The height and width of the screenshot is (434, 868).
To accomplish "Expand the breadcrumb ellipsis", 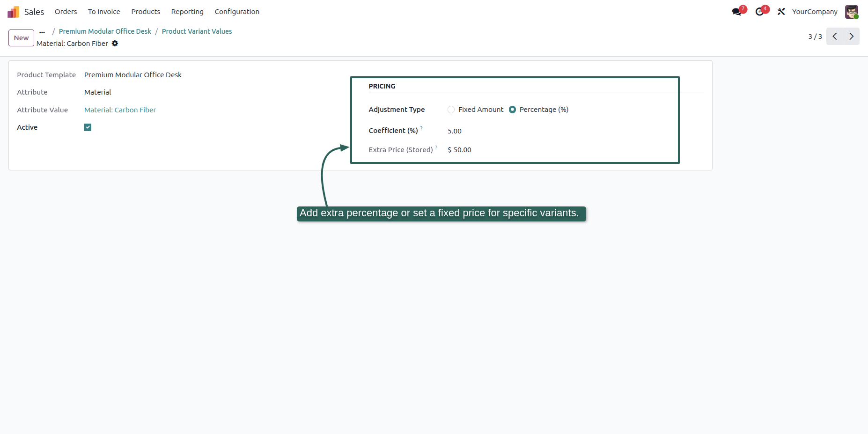I will click(42, 32).
